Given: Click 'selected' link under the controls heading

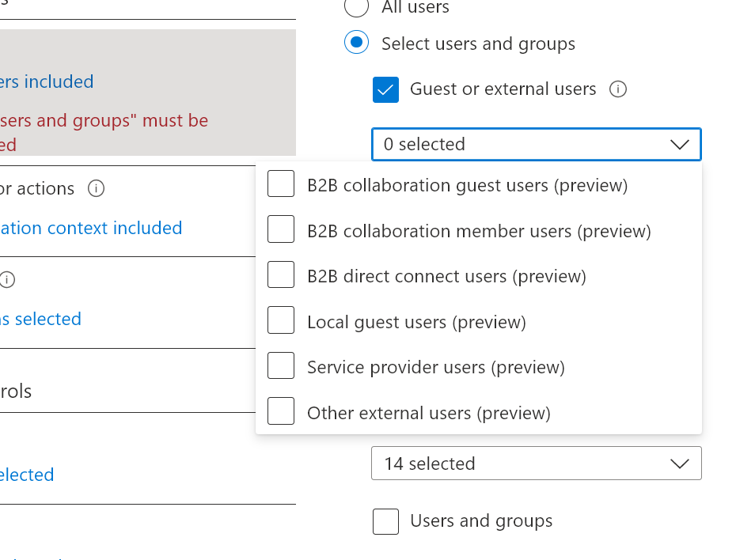Looking at the screenshot, I should [x=27, y=475].
